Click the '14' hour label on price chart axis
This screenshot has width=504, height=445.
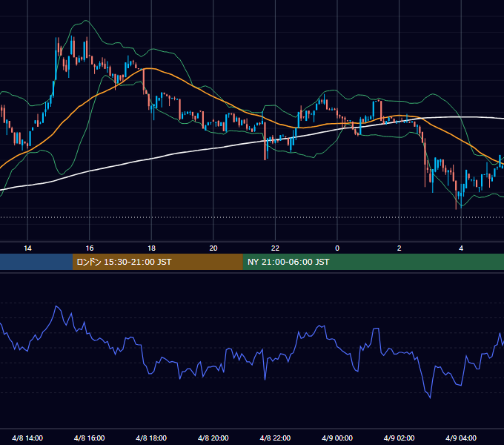tap(27, 248)
